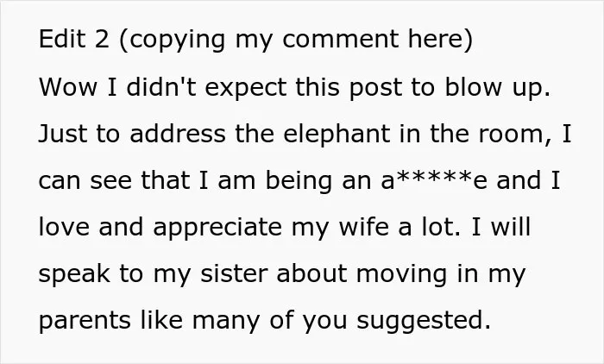Click the 'Edit 2' heading text
The width and height of the screenshot is (604, 364).
[x=74, y=39]
